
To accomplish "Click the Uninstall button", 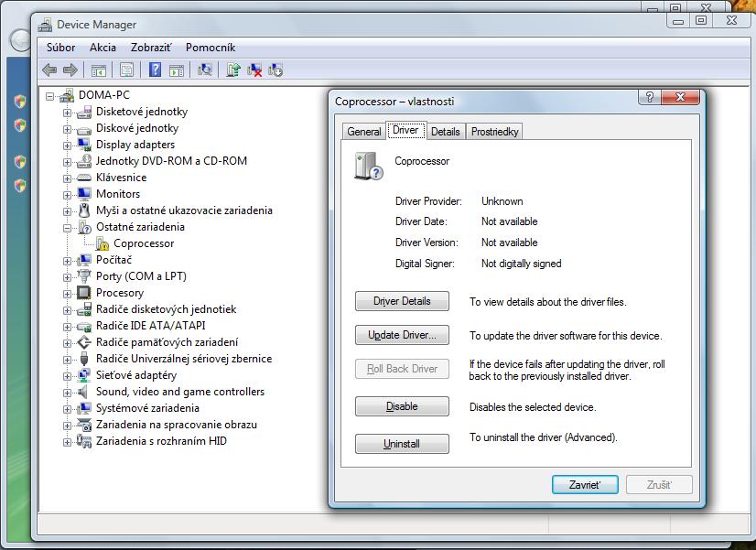I will pos(402,444).
